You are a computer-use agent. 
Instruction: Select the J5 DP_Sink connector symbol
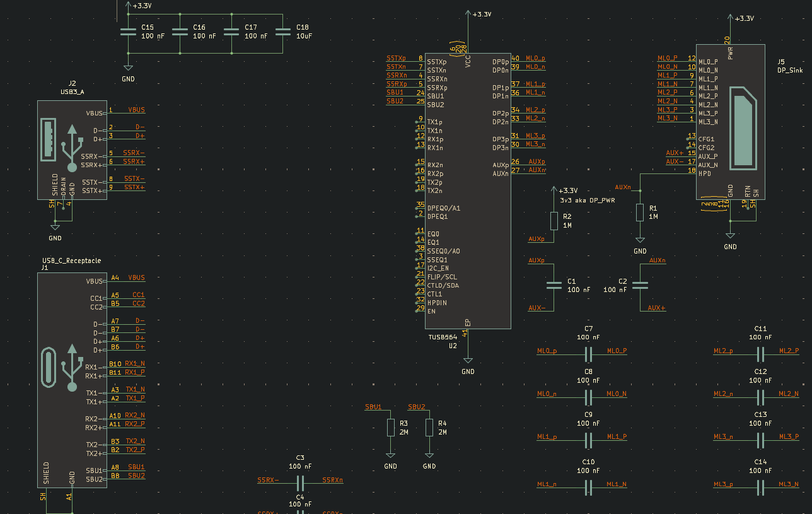[730, 123]
